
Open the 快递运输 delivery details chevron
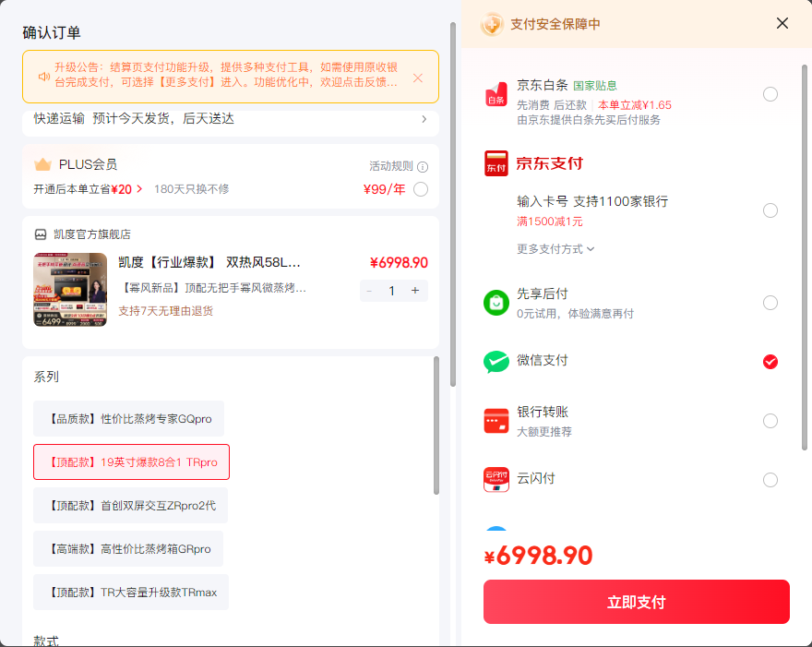coord(424,119)
